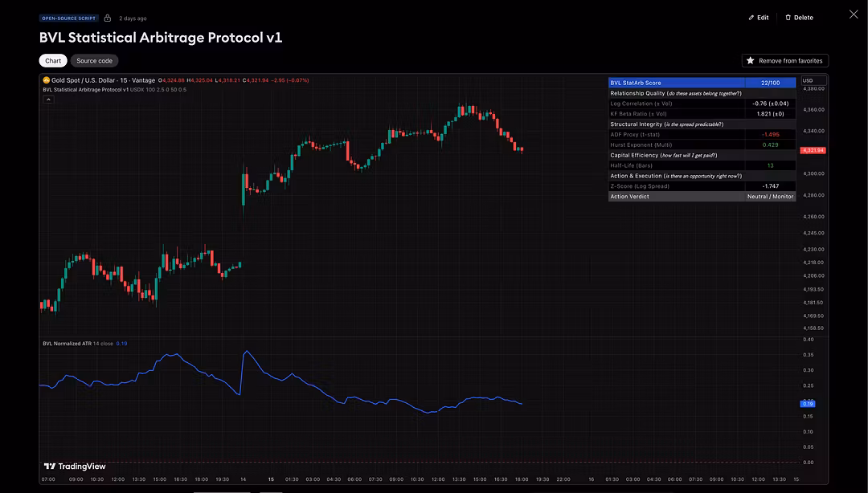Click the Capital Efficiency section row
The image size is (868, 493).
pyautogui.click(x=702, y=156)
